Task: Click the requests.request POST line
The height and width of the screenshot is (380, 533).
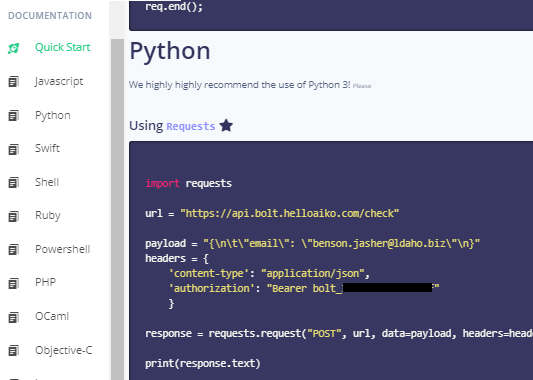Action: (339, 333)
